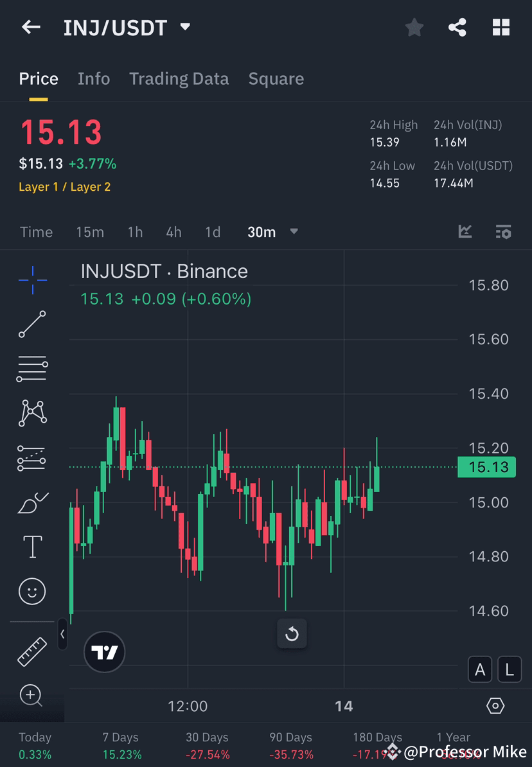Toggle the star to favorite INJ/USDT

click(414, 27)
